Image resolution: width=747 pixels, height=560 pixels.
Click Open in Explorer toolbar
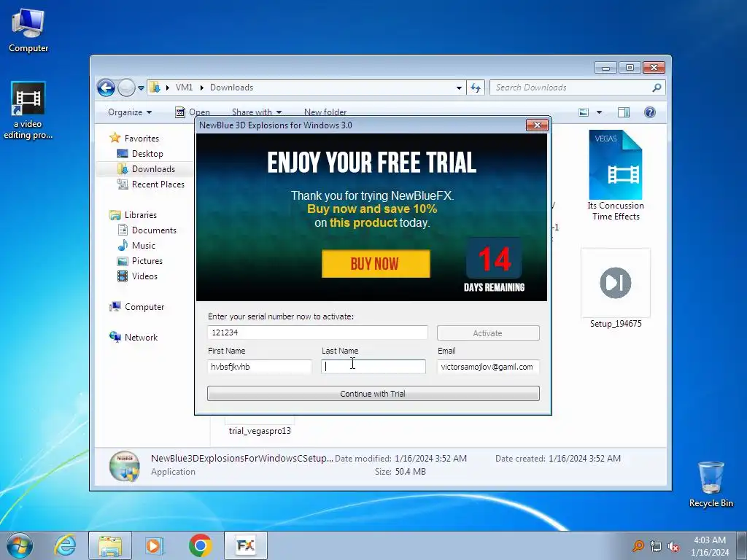tap(193, 112)
